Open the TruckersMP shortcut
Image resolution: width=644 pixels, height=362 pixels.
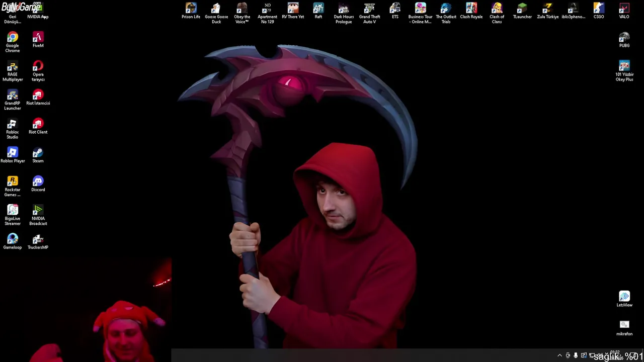(38, 241)
